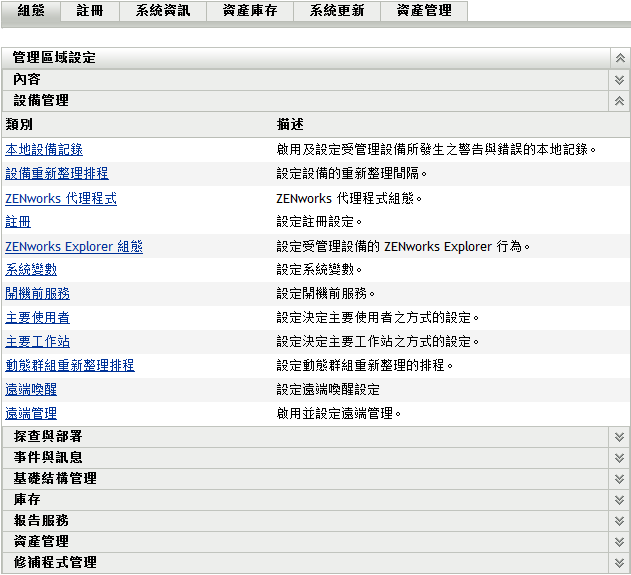Click the 設備管理 section title
The width and height of the screenshot is (631, 575).
(41, 100)
